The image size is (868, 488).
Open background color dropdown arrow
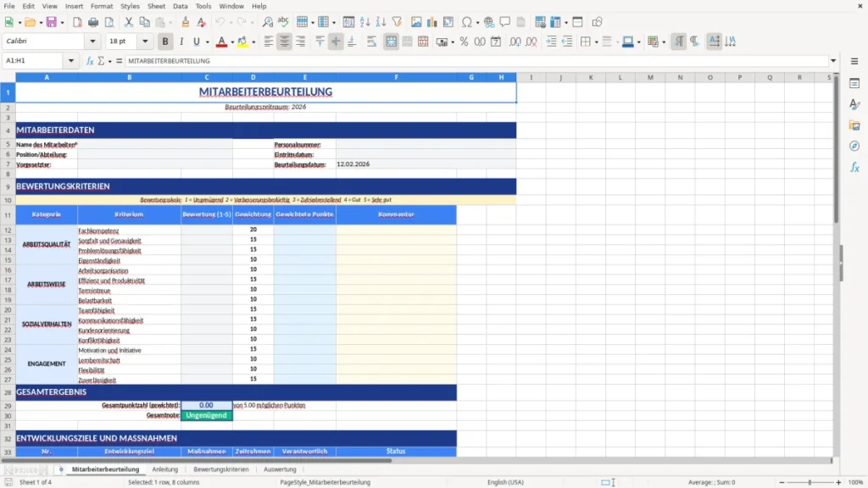coord(253,42)
